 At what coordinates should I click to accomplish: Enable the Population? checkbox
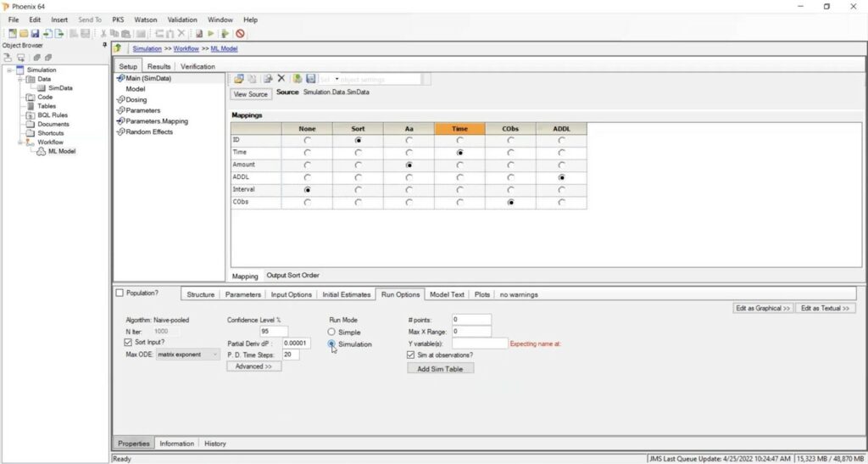[120, 293]
